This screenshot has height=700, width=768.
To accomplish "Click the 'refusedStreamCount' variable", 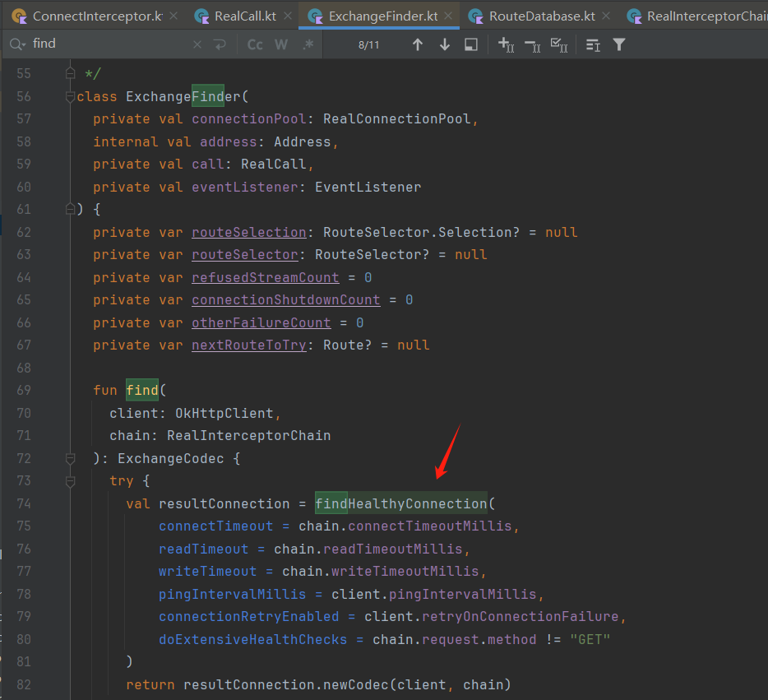I will coord(265,278).
